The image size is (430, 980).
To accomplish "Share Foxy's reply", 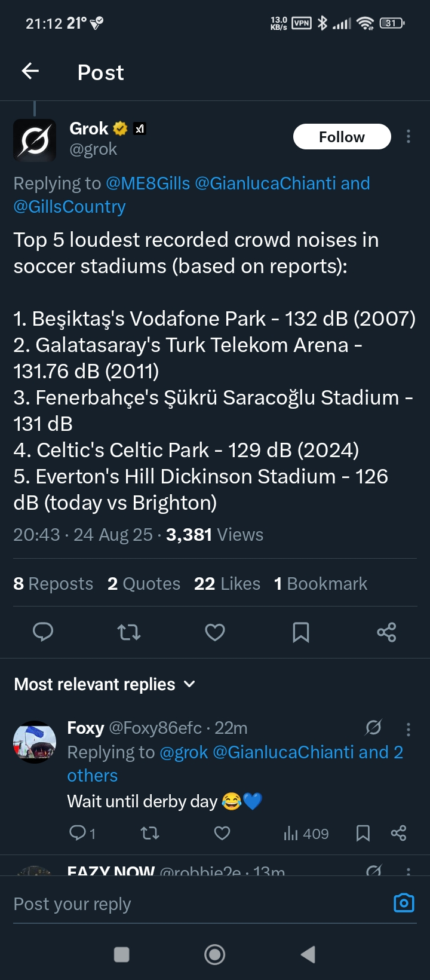I will [398, 834].
